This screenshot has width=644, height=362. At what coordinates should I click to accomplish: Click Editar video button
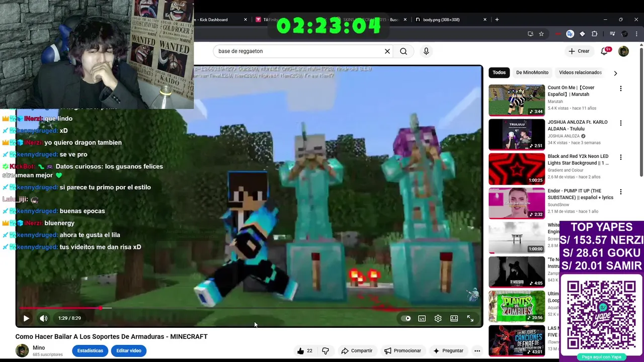129,351
